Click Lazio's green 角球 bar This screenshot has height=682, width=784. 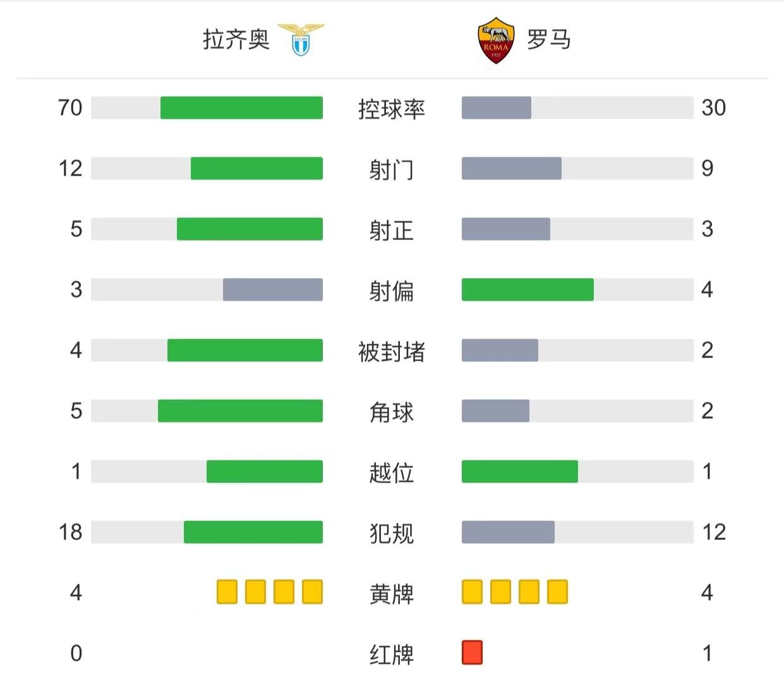(240, 411)
